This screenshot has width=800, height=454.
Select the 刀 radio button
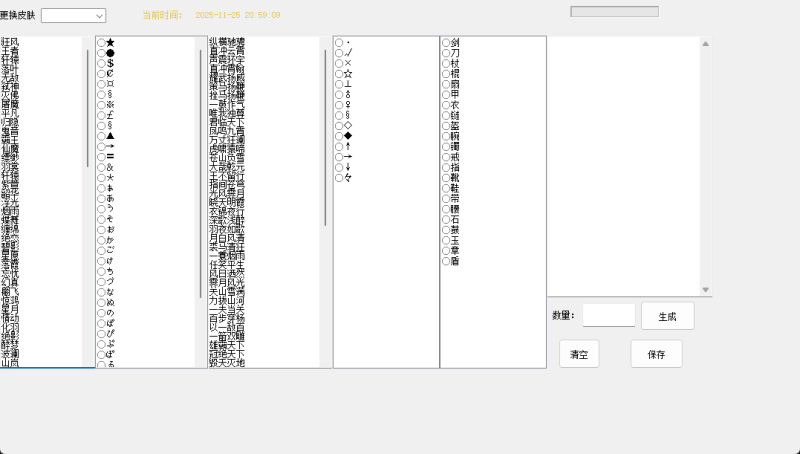[x=446, y=53]
